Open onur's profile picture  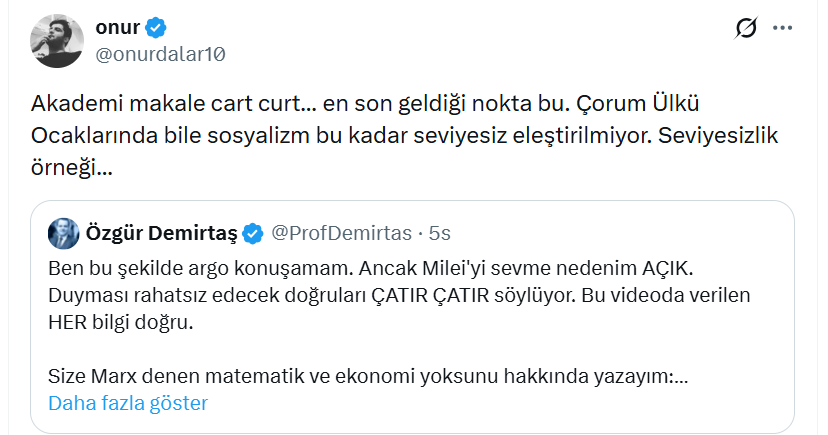[57, 41]
